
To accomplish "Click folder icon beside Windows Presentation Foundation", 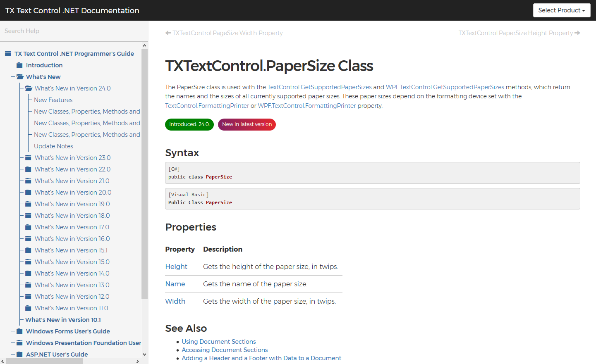I will click(x=19, y=343).
